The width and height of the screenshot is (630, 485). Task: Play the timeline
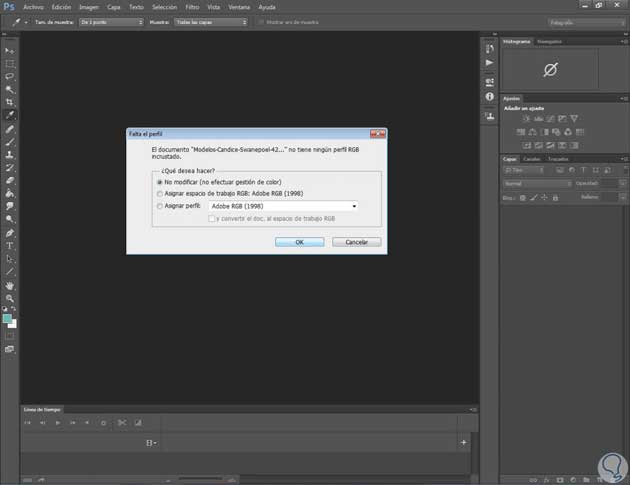tap(57, 423)
